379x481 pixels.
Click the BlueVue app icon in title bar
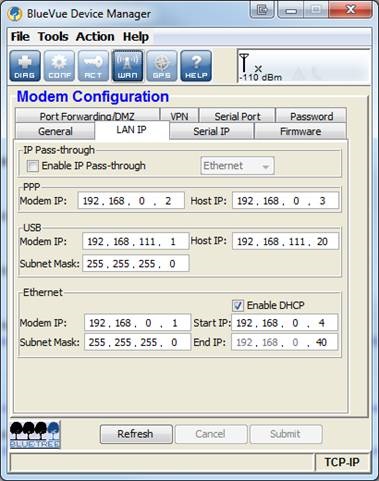15,14
